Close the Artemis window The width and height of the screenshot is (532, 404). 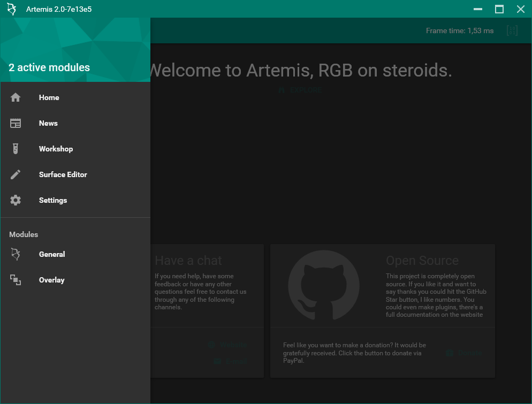point(520,9)
